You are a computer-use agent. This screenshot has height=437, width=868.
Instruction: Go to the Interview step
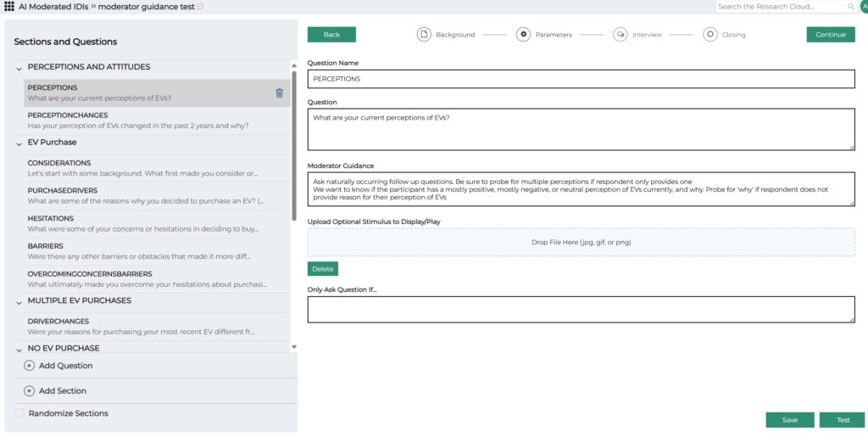click(x=647, y=34)
